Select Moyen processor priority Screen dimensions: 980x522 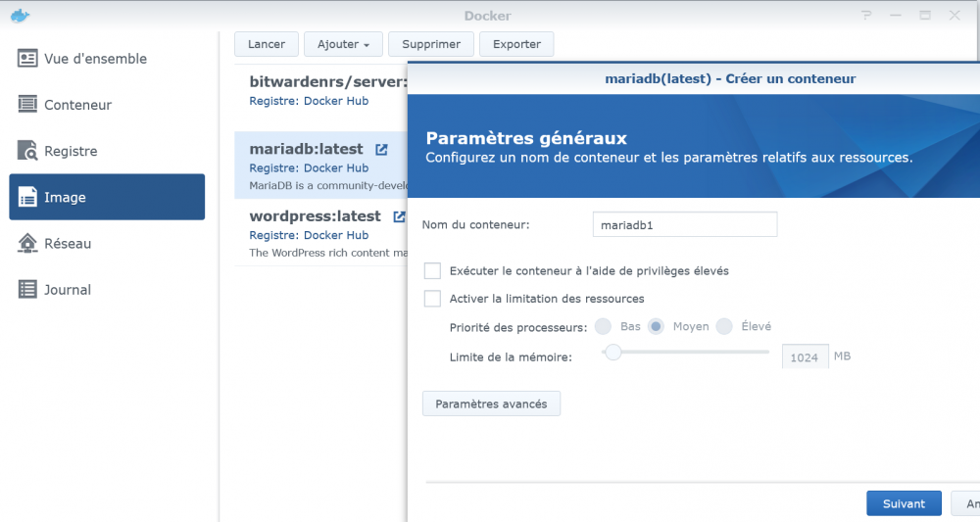pos(656,326)
